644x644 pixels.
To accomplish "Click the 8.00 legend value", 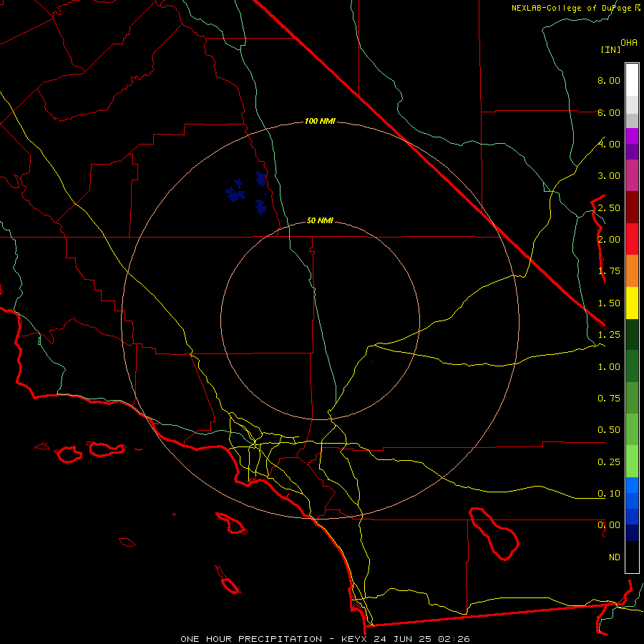I will tap(609, 80).
